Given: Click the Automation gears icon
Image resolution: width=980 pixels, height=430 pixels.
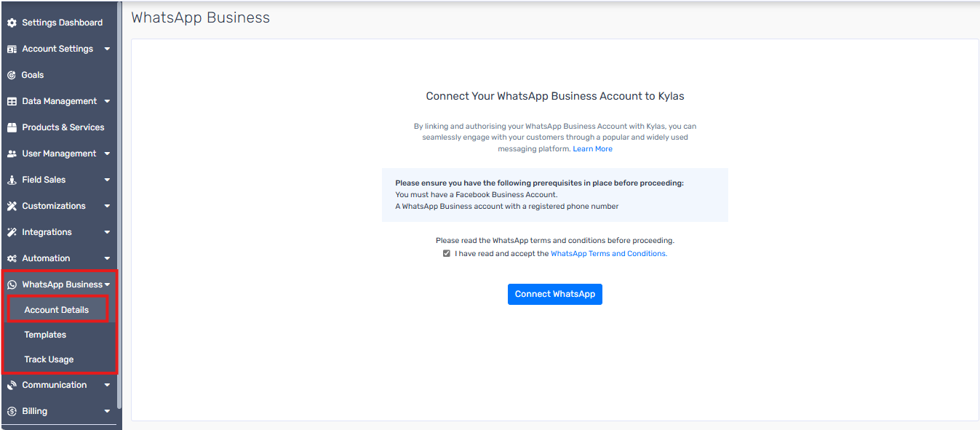Looking at the screenshot, I should pyautogui.click(x=12, y=258).
